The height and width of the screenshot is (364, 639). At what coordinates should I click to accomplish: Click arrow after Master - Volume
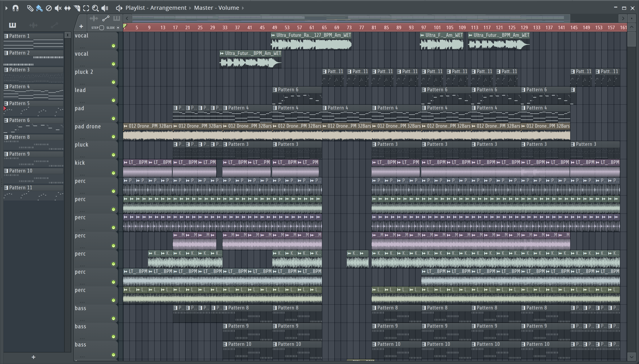coord(243,8)
